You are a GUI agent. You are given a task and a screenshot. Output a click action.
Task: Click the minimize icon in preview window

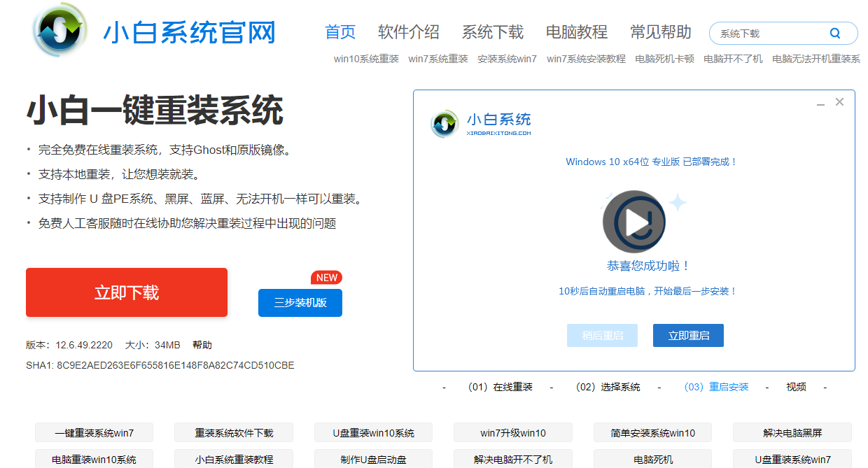point(820,103)
